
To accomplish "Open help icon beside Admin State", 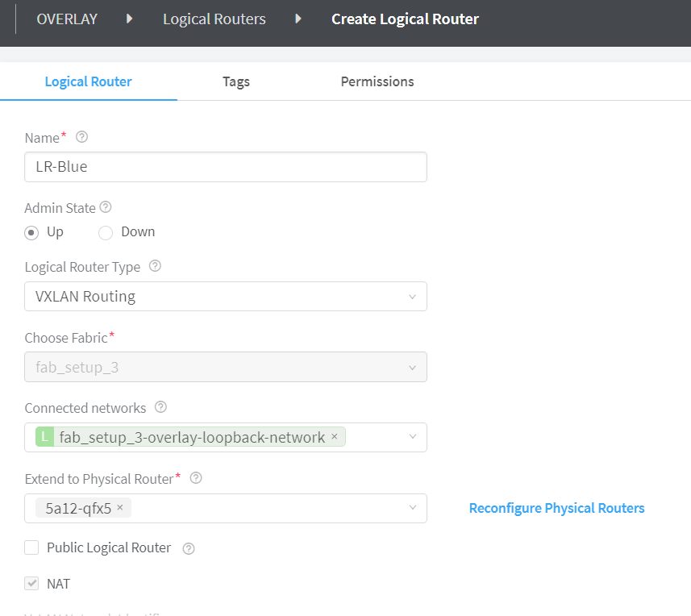I will pos(106,207).
